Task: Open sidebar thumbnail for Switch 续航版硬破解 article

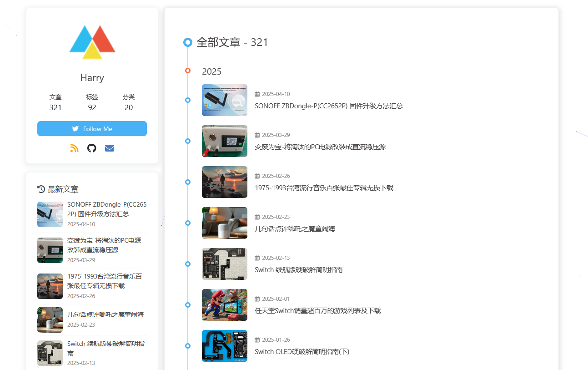Action: coord(50,353)
